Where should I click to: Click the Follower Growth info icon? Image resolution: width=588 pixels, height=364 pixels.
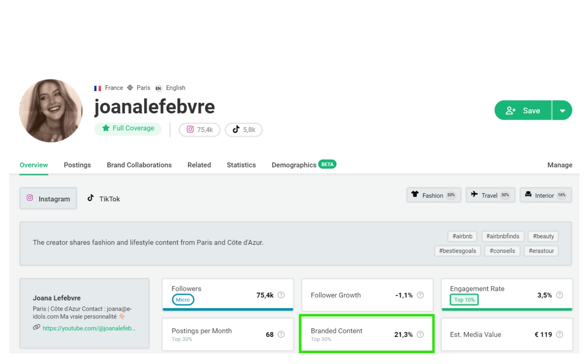point(420,295)
